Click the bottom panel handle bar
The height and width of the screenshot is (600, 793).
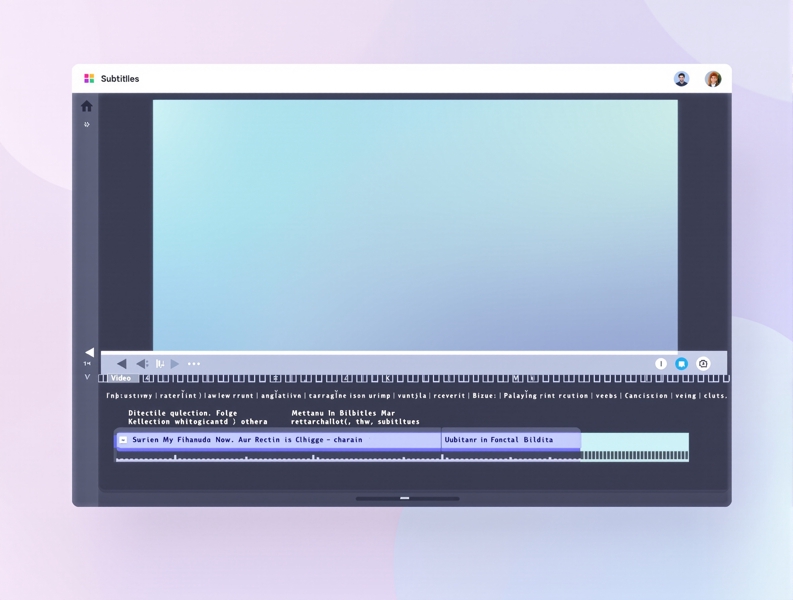click(x=408, y=498)
